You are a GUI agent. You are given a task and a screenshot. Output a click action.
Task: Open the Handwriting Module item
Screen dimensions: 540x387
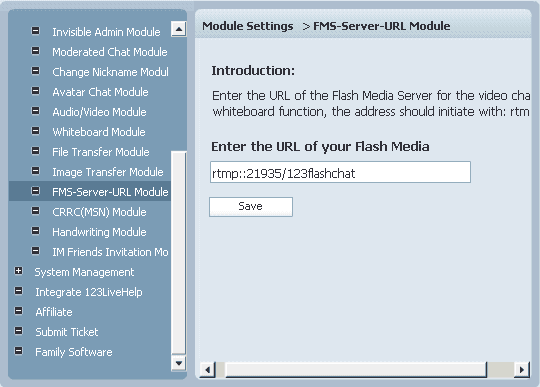click(x=99, y=232)
